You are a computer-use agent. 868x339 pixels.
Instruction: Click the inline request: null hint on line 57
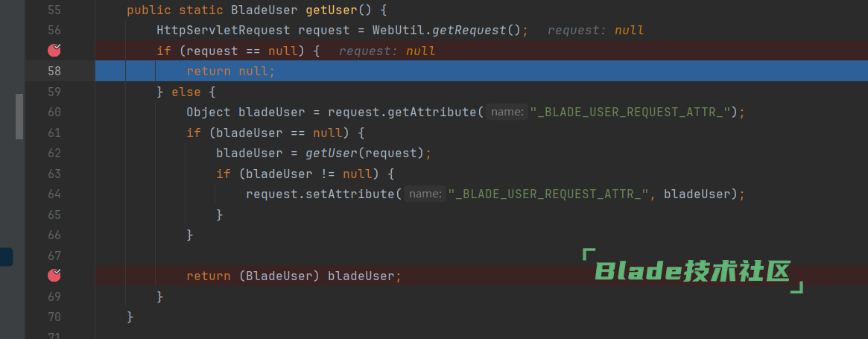pos(387,51)
